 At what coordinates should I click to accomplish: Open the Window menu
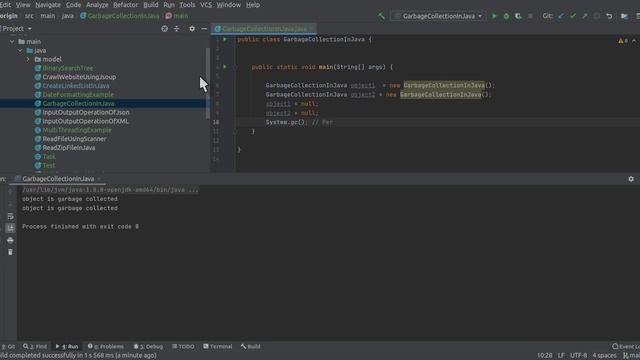[229, 5]
